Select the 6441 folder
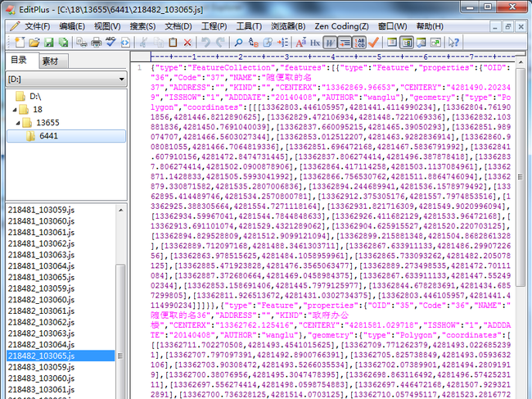 pyautogui.click(x=66, y=136)
